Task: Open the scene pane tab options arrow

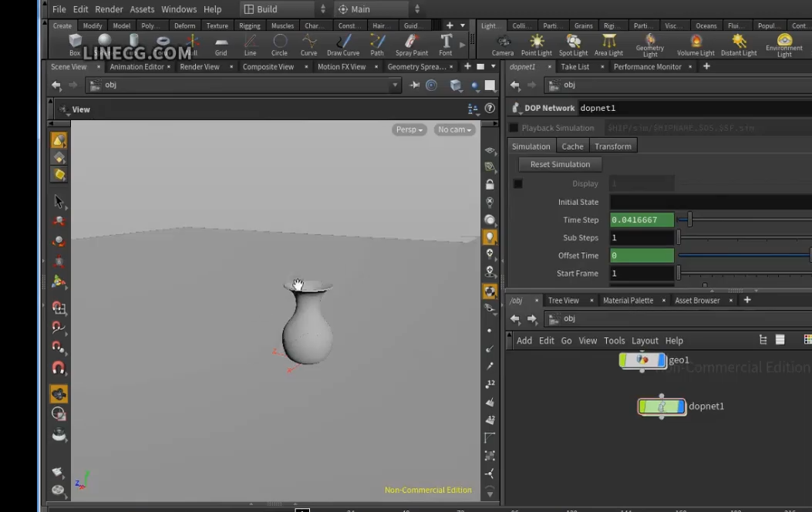Action: pos(493,66)
